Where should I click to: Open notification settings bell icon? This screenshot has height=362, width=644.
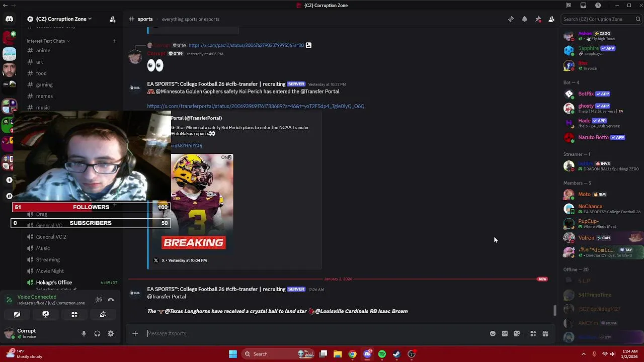pos(524,19)
